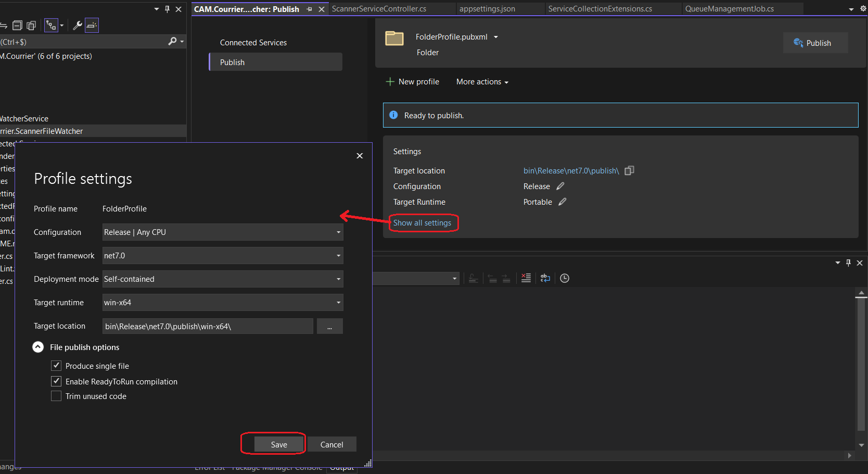Toggle word wrap in the Output panel
This screenshot has height=474, width=868.
tap(545, 278)
